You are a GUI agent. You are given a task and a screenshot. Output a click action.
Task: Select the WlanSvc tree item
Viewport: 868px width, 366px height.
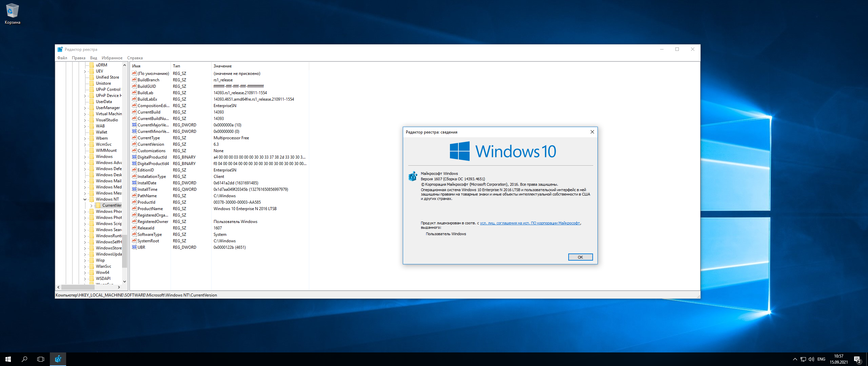(x=103, y=266)
